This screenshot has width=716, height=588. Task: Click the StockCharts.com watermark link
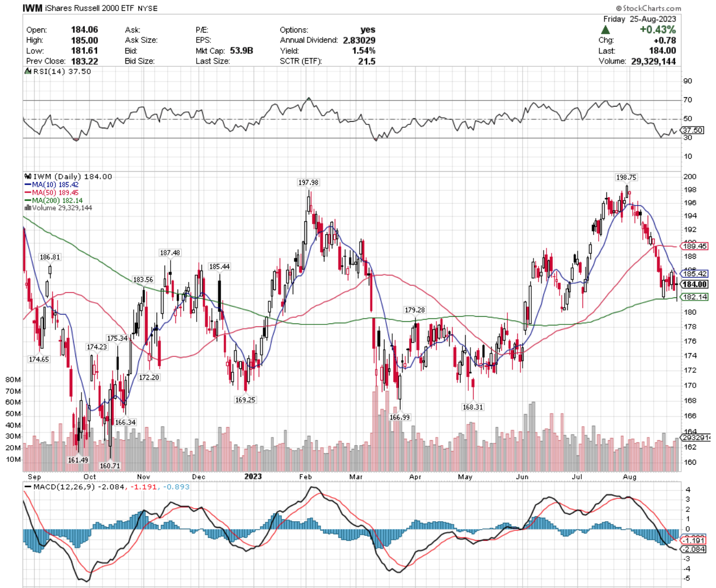pos(648,8)
